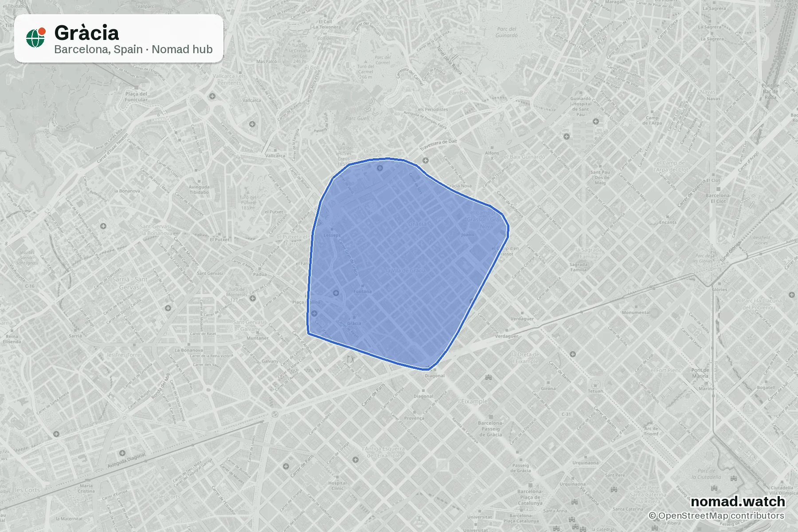The image size is (798, 532).
Task: Click the "Pont de Bac de Roda" label
Action: tap(770, 91)
